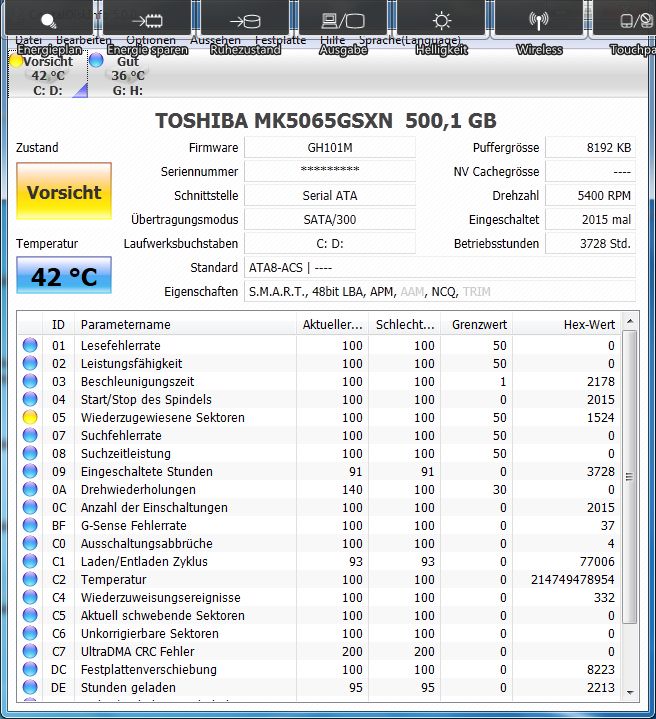Screen dimensions: 656x719
Task: Click the Grenzwert column header
Action: tap(477, 324)
